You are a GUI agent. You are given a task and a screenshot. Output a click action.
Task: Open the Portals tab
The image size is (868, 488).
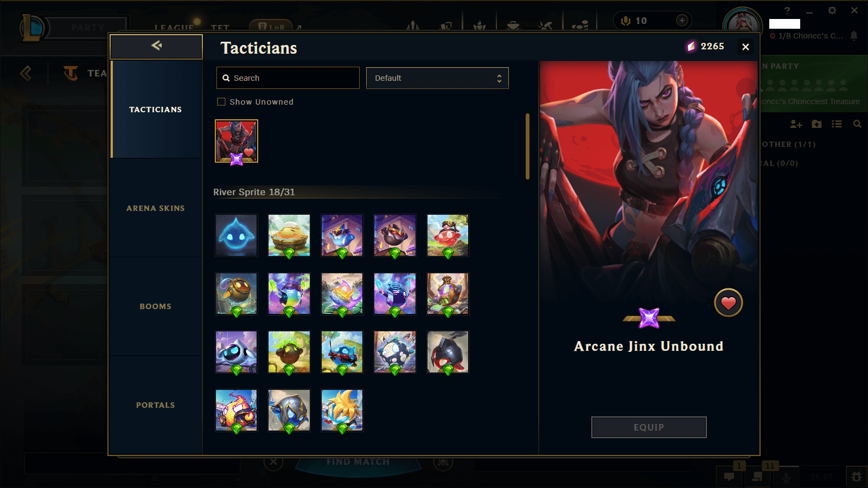tap(156, 405)
